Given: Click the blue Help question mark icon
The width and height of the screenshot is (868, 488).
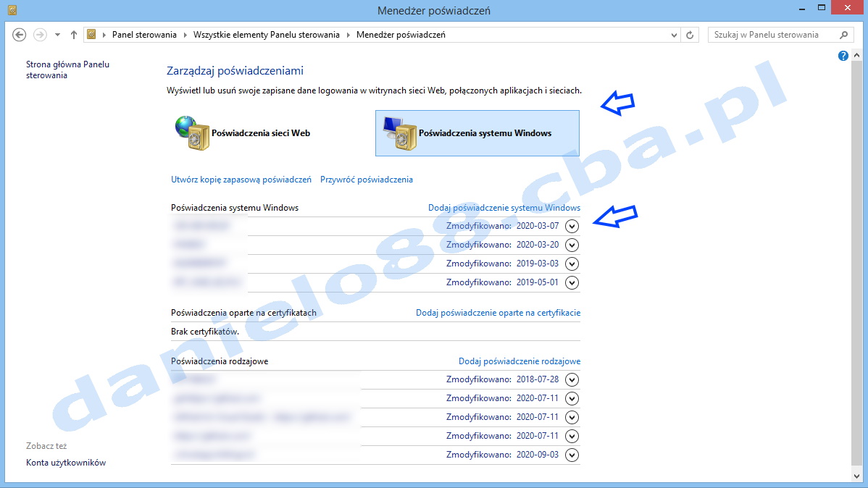Looking at the screenshot, I should pyautogui.click(x=843, y=56).
